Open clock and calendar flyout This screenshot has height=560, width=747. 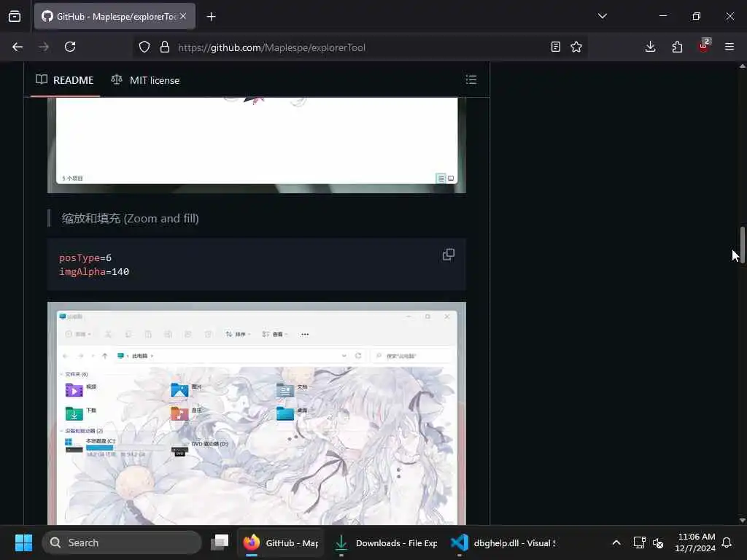[695, 542]
